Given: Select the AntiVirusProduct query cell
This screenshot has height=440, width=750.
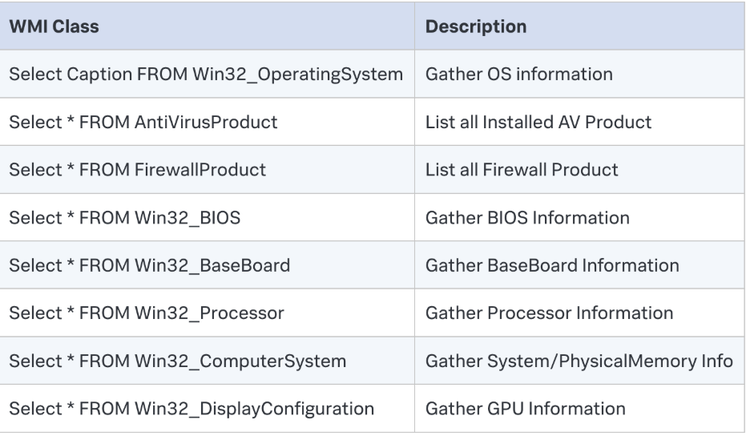Looking at the screenshot, I should [x=143, y=122].
